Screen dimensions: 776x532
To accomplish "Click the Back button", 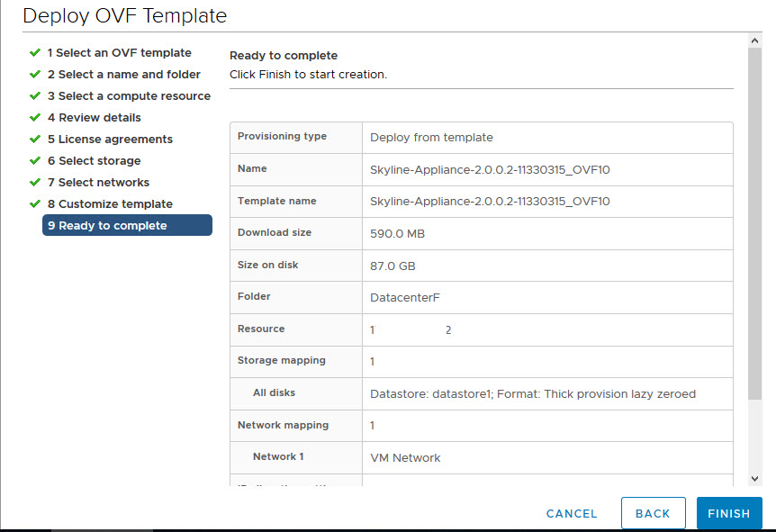I will coord(653,513).
